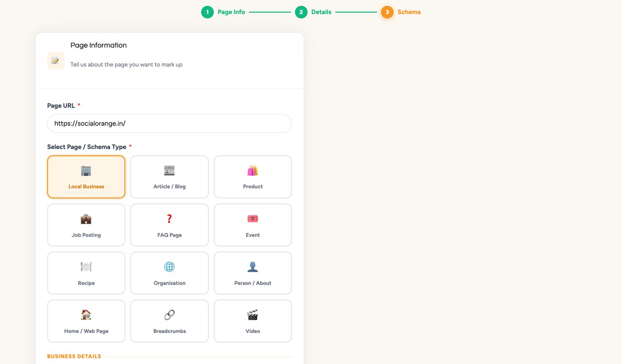Click the Article / Blog newspaper icon
The width and height of the screenshot is (622, 364).
click(169, 171)
